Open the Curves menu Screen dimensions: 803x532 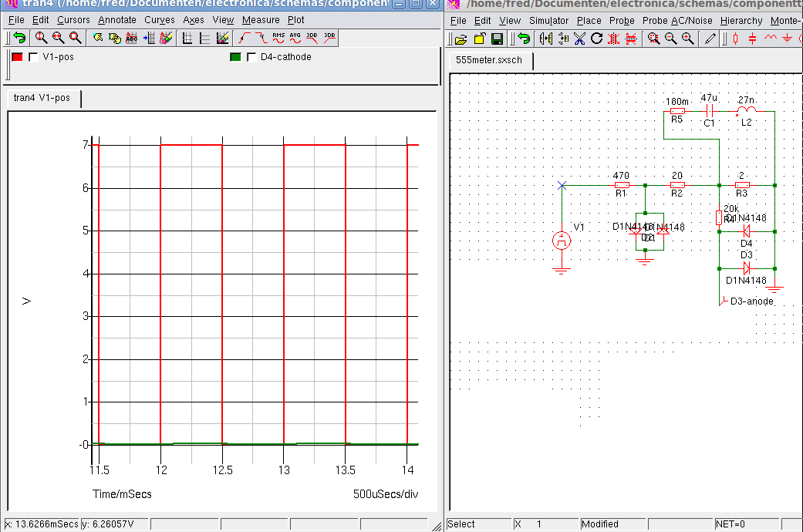pos(159,20)
